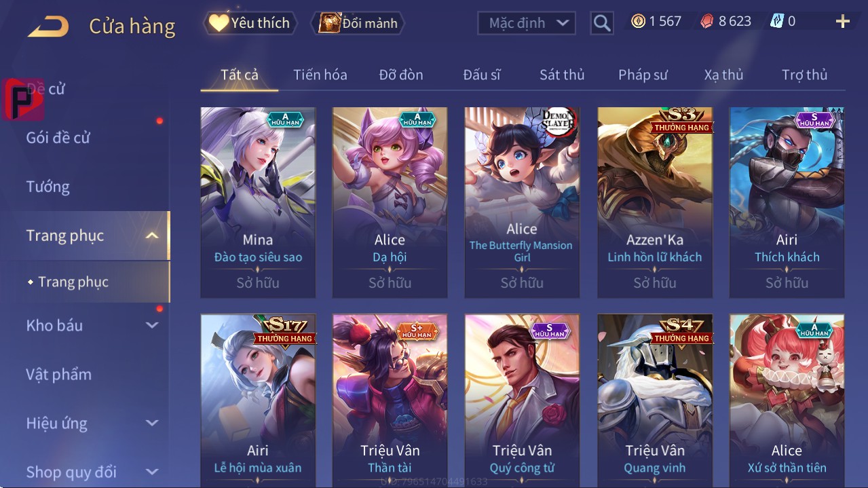Tap the red ruby currency icon
Screen dimensions: 868x488
click(x=707, y=22)
